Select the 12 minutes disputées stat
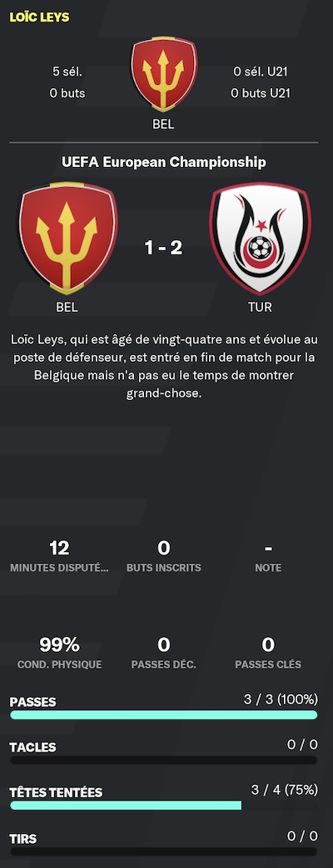 point(59,556)
